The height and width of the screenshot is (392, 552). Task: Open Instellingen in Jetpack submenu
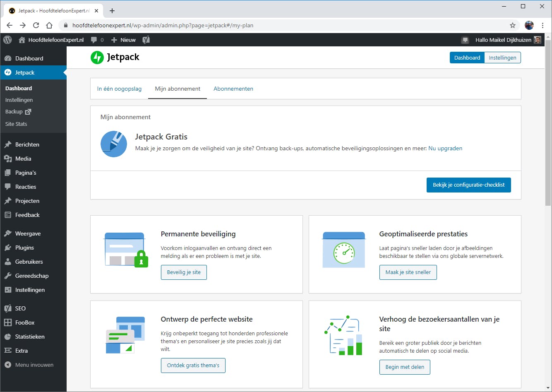click(19, 100)
